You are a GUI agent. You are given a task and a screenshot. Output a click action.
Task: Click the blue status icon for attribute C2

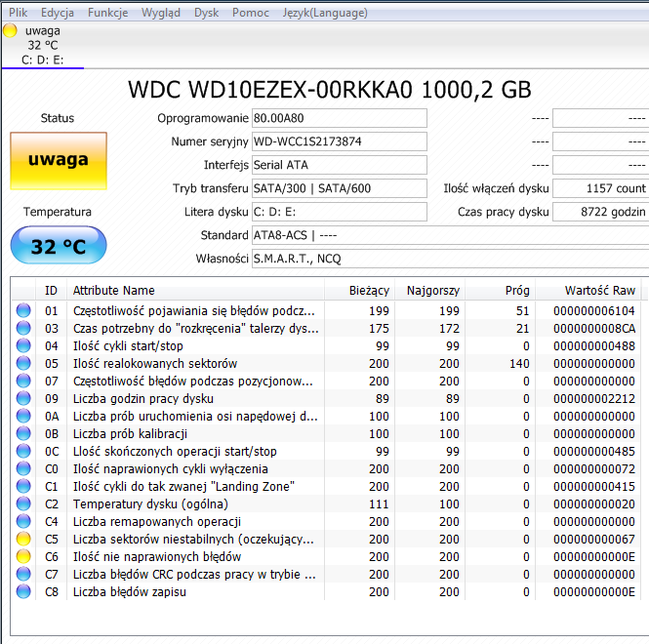click(x=23, y=504)
